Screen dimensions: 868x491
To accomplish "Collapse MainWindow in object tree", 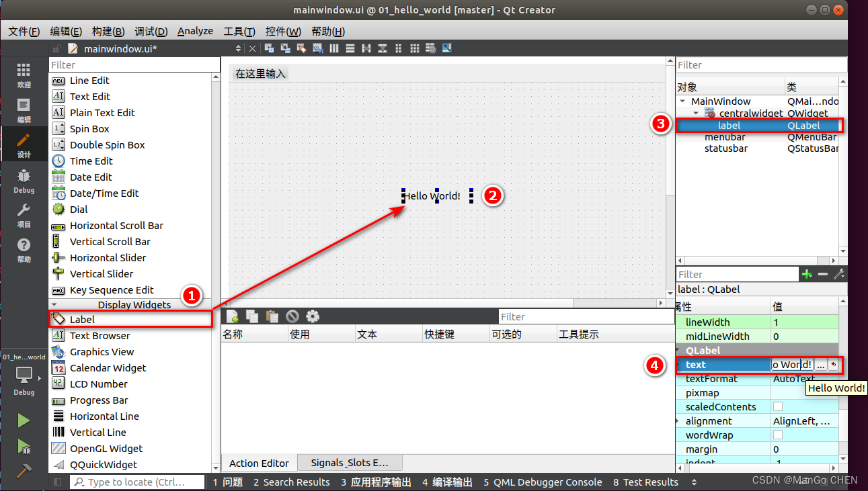I will (x=683, y=101).
